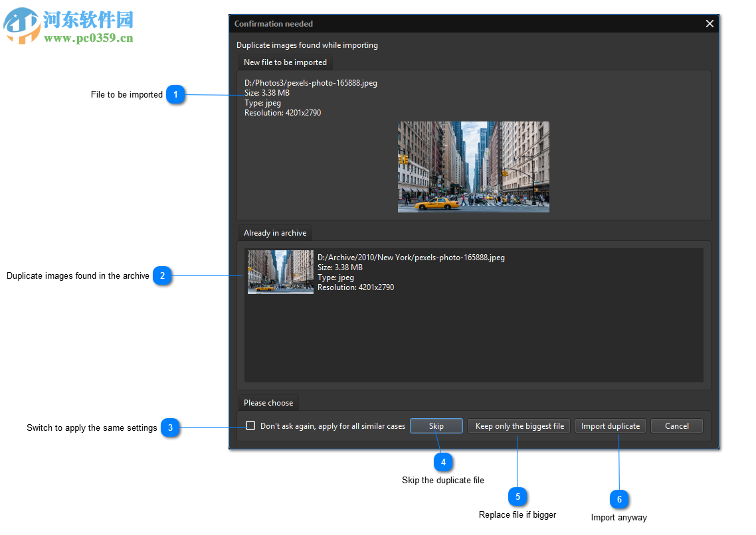This screenshot has width=756, height=535.
Task: Toggle the settings switch beside Skip button
Action: click(250, 425)
